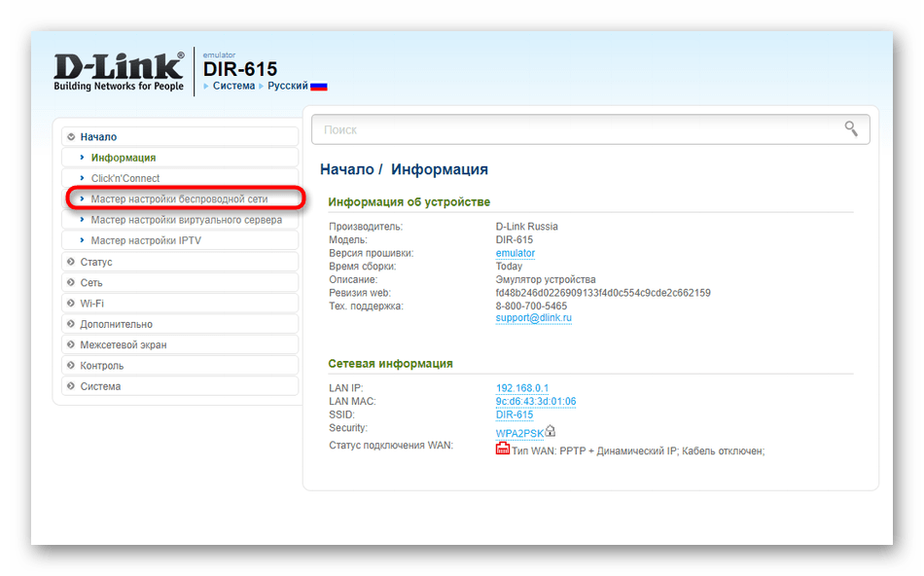
Task: Click the Начало breadcrumb heading
Action: [346, 170]
